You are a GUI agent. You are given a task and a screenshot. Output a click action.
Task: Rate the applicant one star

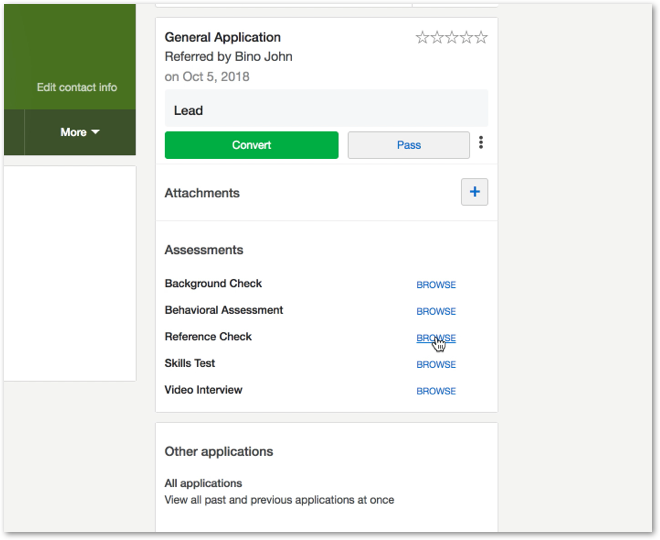[422, 38]
